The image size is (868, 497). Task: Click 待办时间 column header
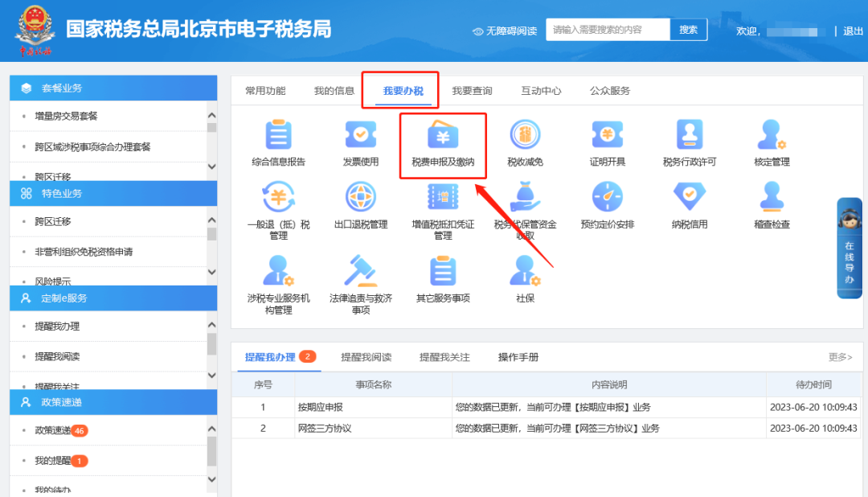click(813, 384)
